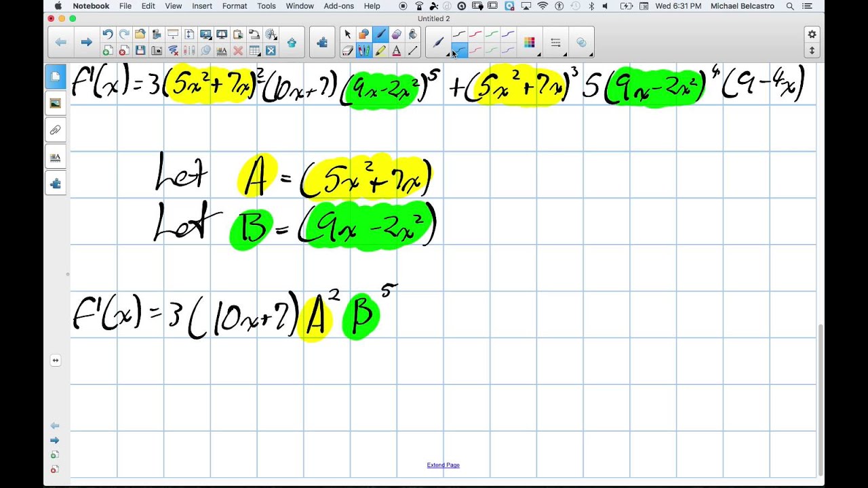868x488 pixels.
Task: Activate the Text tool
Action: 397,50
